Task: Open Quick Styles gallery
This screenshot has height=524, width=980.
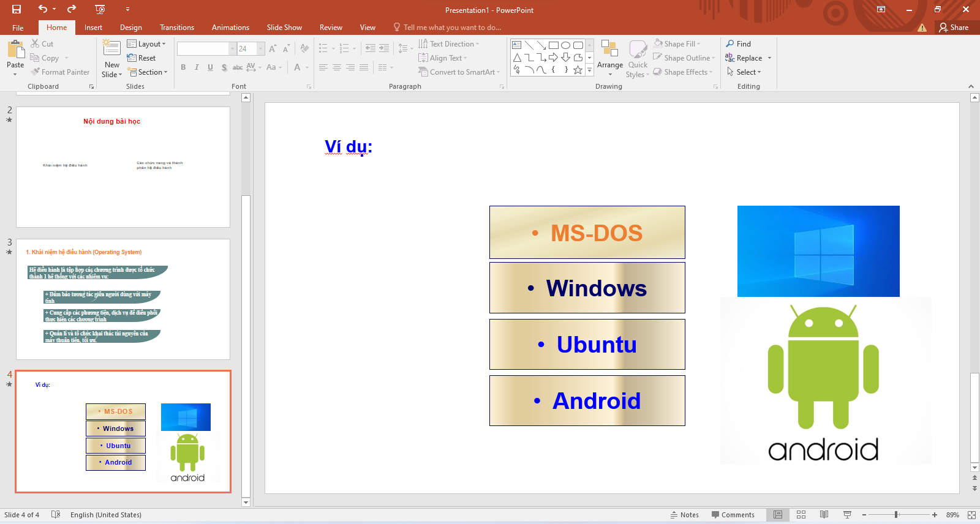Action: 638,59
